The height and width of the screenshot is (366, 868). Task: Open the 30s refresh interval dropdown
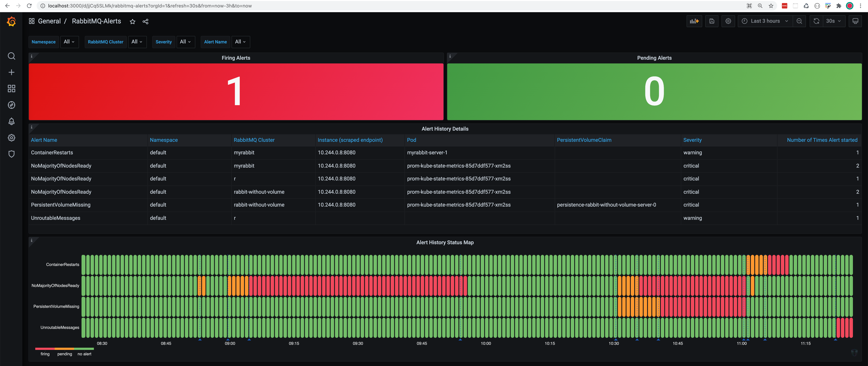coord(833,21)
